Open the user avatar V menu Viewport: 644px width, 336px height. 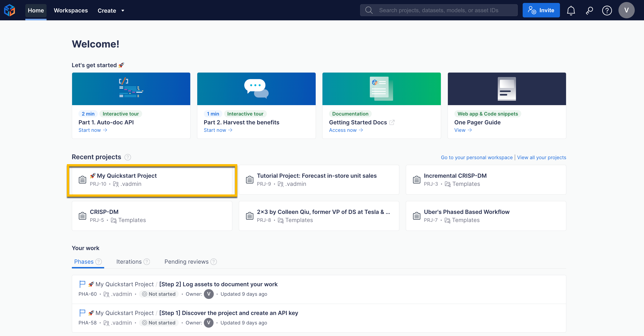coord(626,10)
